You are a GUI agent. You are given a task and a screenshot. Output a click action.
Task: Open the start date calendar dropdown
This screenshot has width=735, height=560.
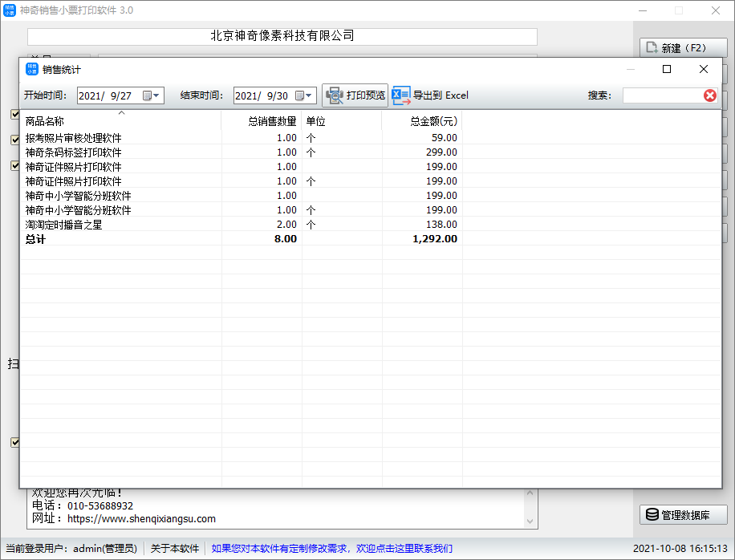(152, 95)
